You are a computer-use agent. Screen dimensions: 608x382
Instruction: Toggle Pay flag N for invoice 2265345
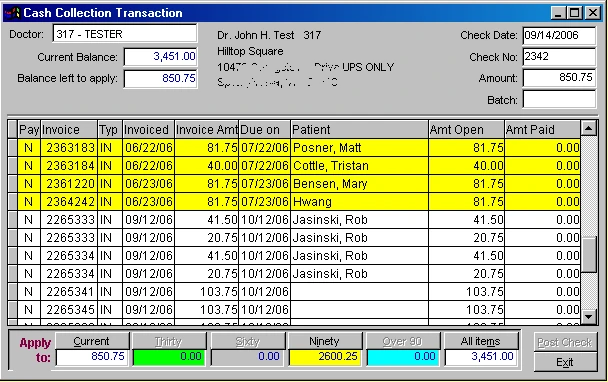coord(29,309)
